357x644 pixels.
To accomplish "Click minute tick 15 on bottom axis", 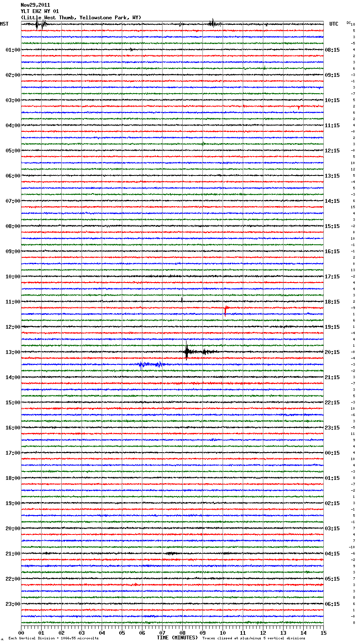I will (323, 632).
